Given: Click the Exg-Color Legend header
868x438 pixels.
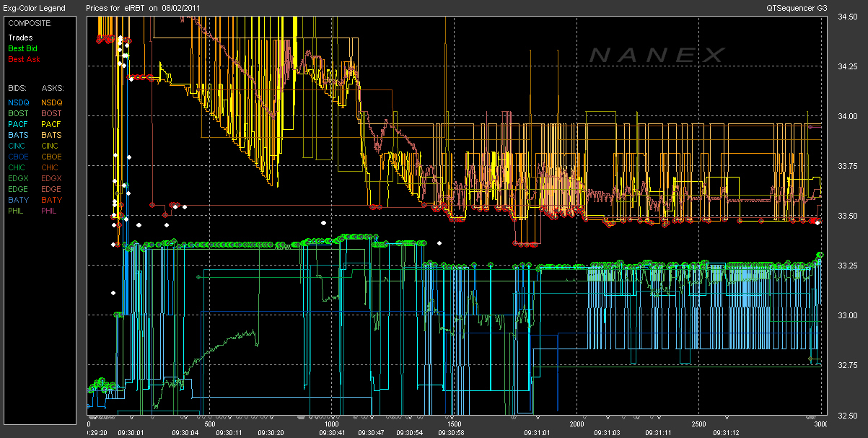Looking at the screenshot, I should [34, 8].
